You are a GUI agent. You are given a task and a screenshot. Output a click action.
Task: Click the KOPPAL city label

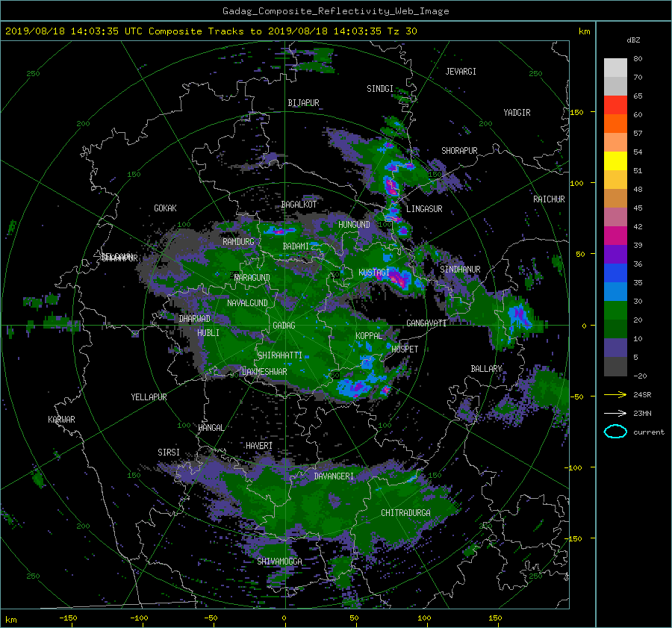pyautogui.click(x=369, y=335)
